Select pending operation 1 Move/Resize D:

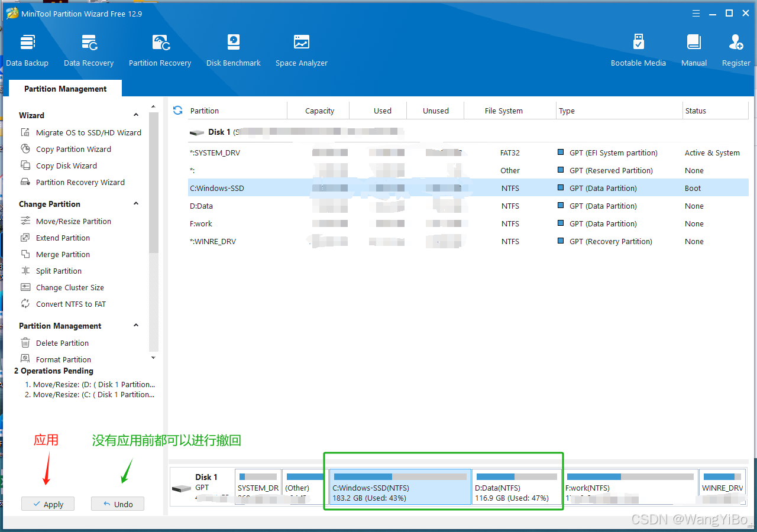point(90,384)
